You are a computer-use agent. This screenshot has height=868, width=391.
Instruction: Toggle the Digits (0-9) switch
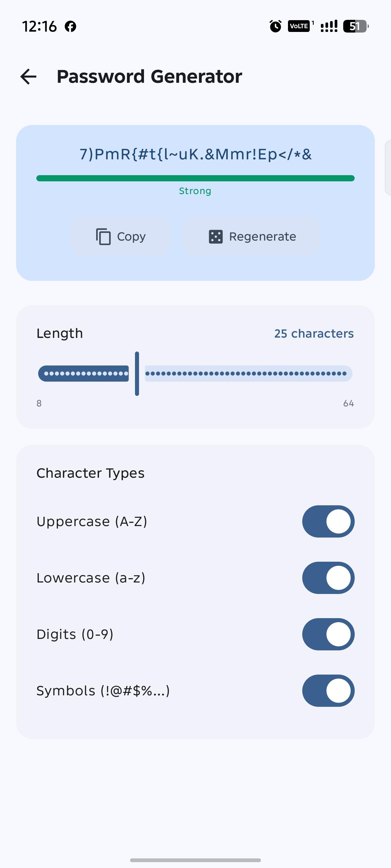328,634
